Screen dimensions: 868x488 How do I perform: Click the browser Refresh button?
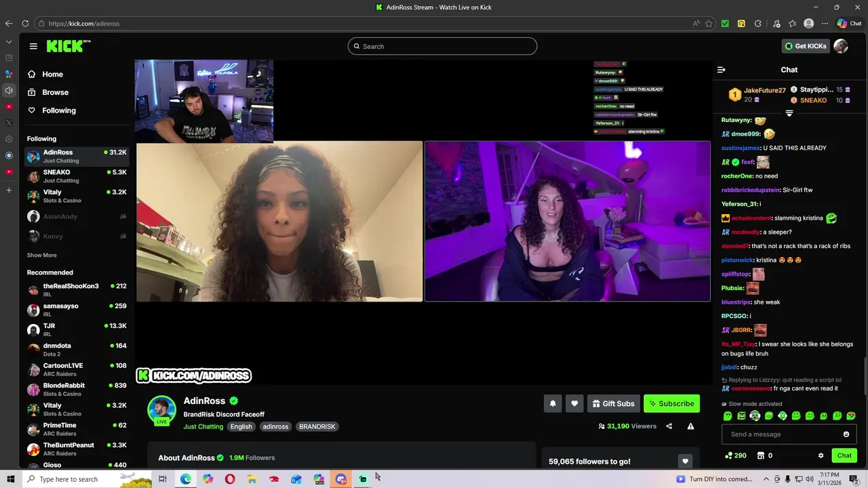pyautogui.click(x=25, y=23)
